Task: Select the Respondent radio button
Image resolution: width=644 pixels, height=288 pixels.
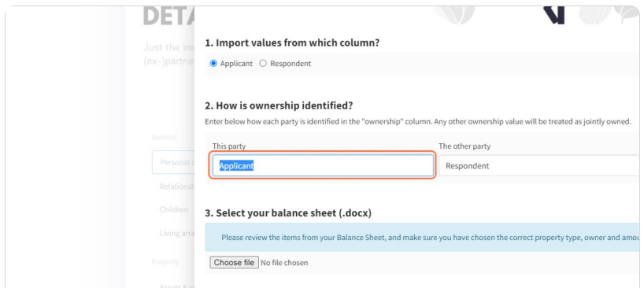Action: (x=263, y=64)
